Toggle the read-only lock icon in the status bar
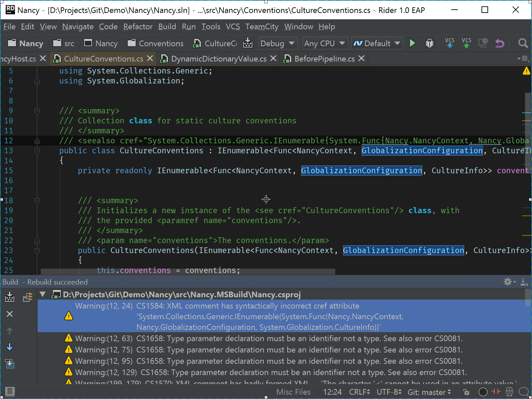Viewport: 532px width, 399px height. click(x=466, y=392)
